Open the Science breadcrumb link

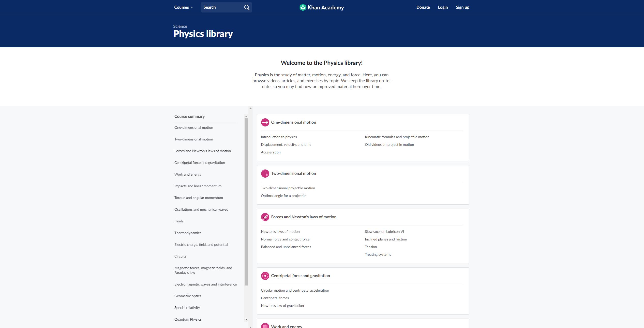coord(180,26)
